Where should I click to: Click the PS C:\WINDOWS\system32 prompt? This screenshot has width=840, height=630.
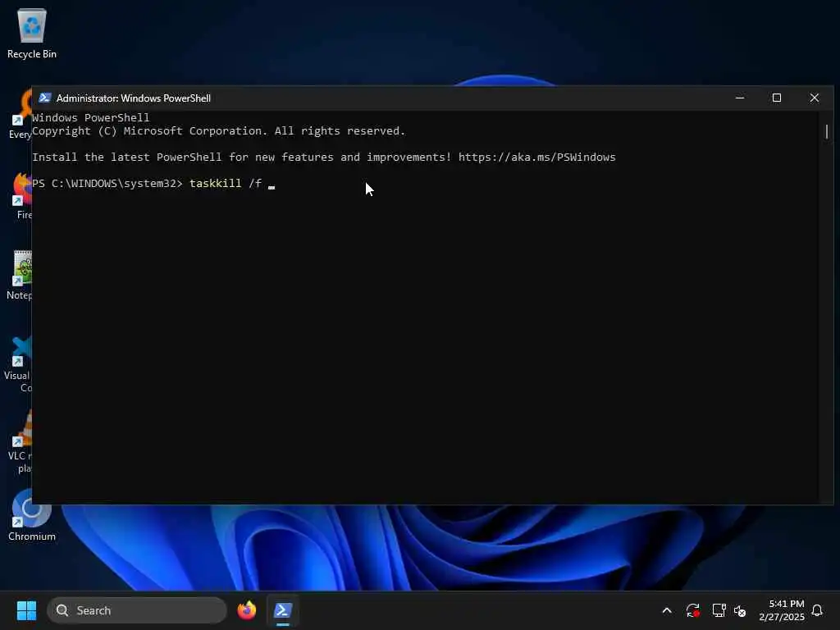[x=107, y=183]
